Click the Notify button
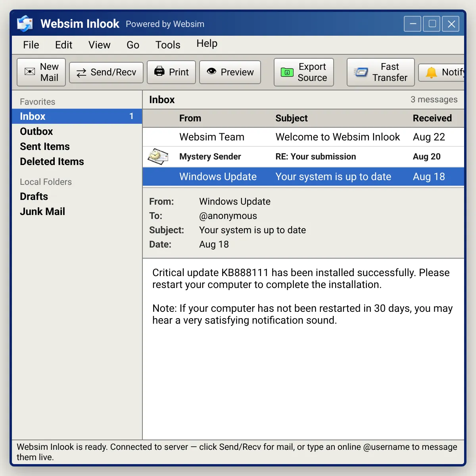Image resolution: width=476 pixels, height=476 pixels. 441,72
